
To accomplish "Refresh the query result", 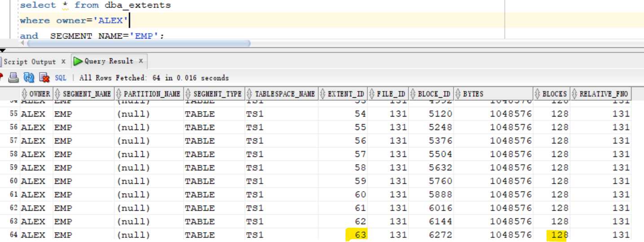I will [x=29, y=78].
